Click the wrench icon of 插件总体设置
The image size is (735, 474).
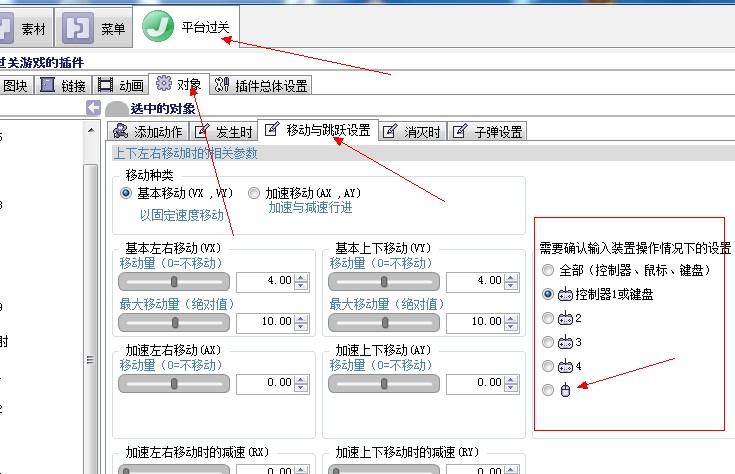[x=222, y=84]
